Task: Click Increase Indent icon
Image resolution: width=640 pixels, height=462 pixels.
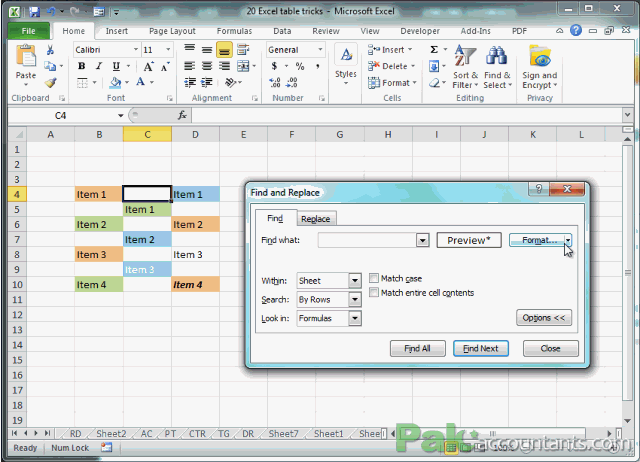Action: [207, 82]
